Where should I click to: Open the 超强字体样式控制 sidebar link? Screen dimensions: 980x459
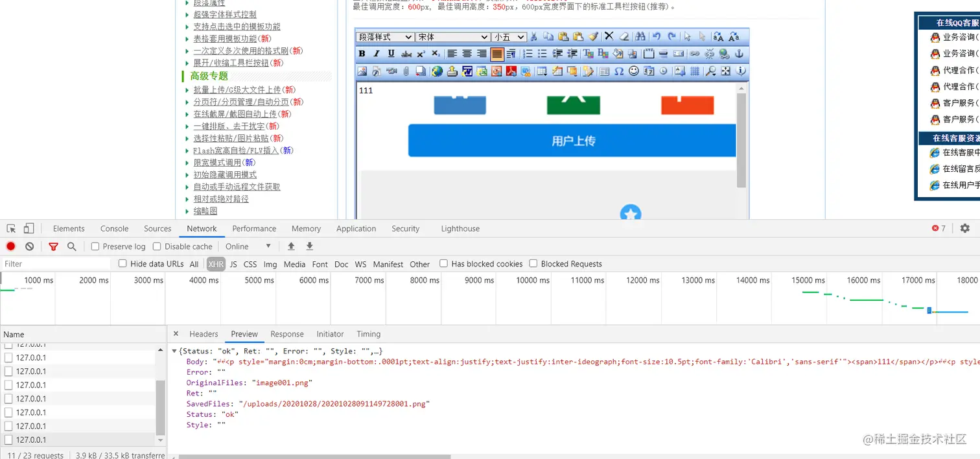coord(225,14)
